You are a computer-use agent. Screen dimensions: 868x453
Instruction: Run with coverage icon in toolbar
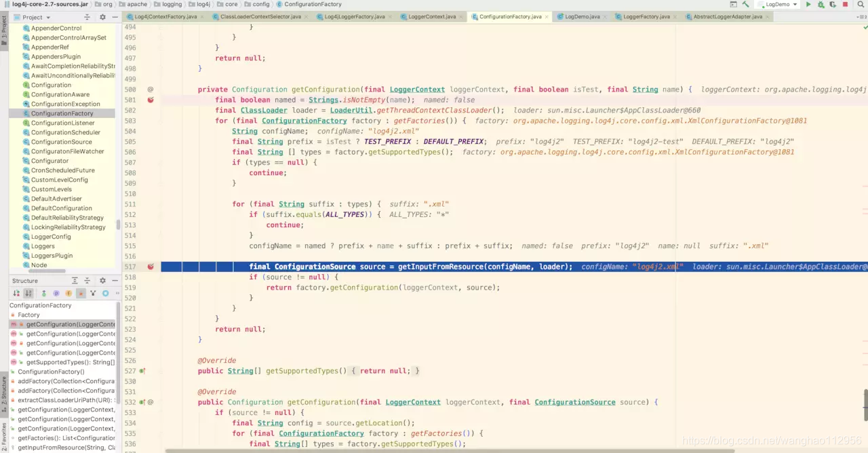(832, 4)
